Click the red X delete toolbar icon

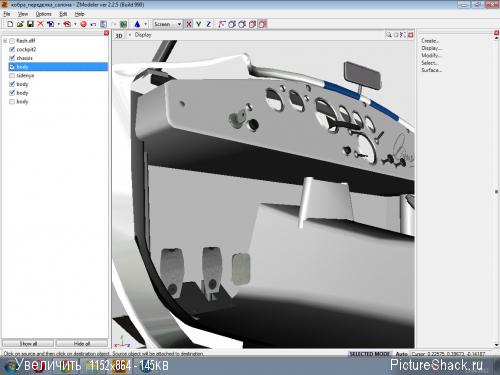pyautogui.click(x=40, y=24)
